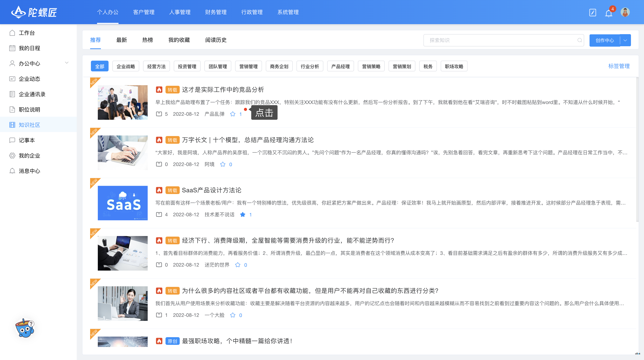This screenshot has width=644, height=360.
Task: Star the 收藏功能 article by 一个大脸
Action: coord(232,315)
